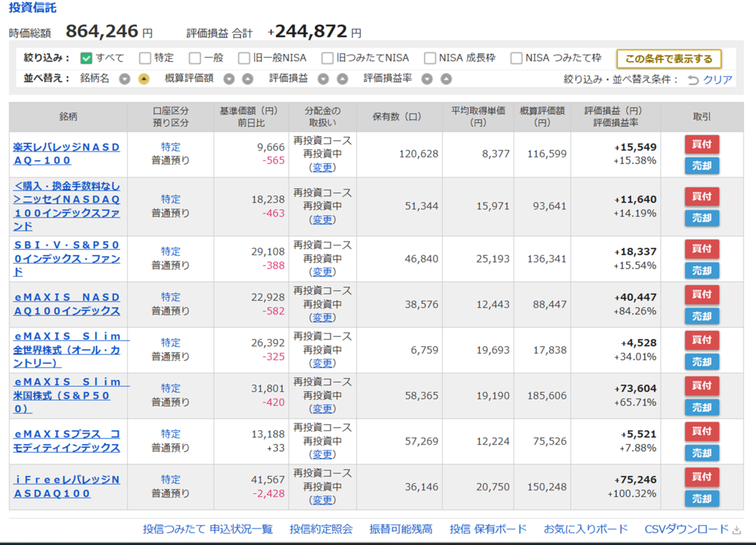Sell 楽天レバレッジNASDAQ-100 with 売却 button
The height and width of the screenshot is (545, 756).
[702, 166]
